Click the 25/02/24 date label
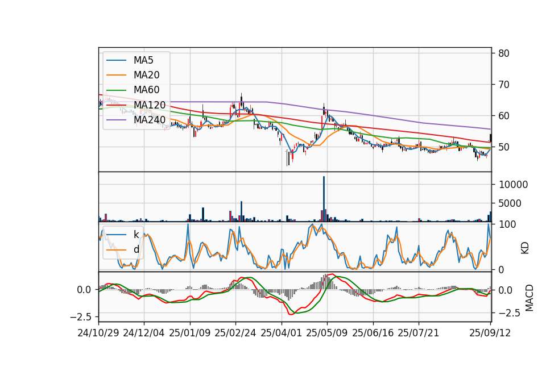This screenshot has width=546, height=392. click(235, 333)
